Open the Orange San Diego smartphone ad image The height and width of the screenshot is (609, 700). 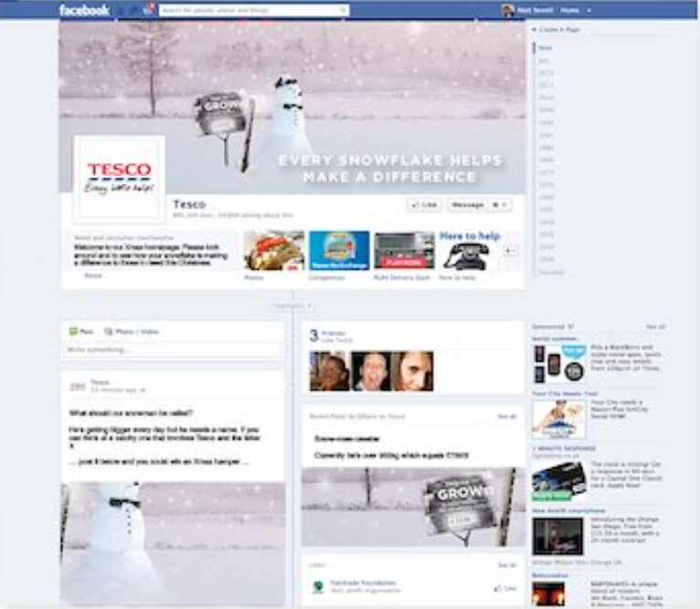pyautogui.click(x=557, y=536)
